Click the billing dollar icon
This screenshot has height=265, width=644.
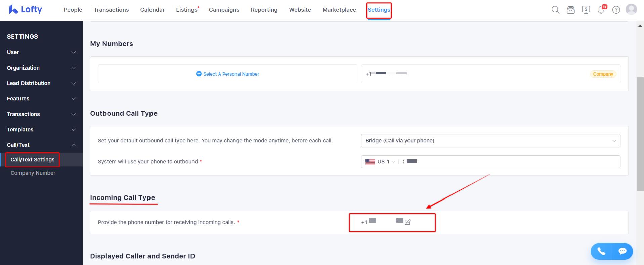point(586,10)
